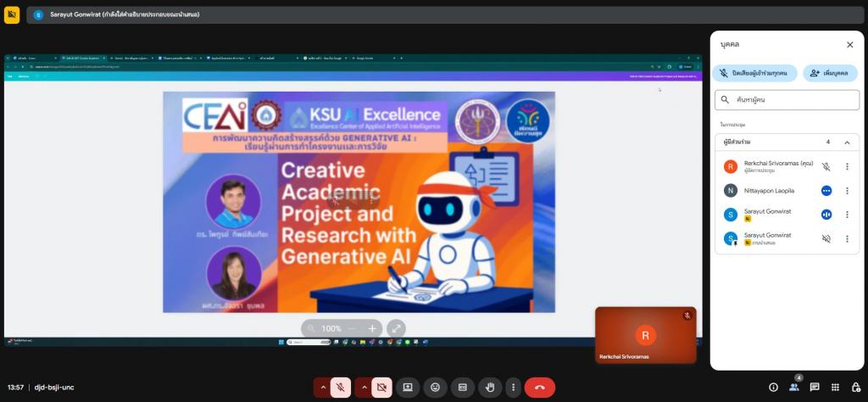Click the search people field
This screenshot has width=868, height=402.
788,100
